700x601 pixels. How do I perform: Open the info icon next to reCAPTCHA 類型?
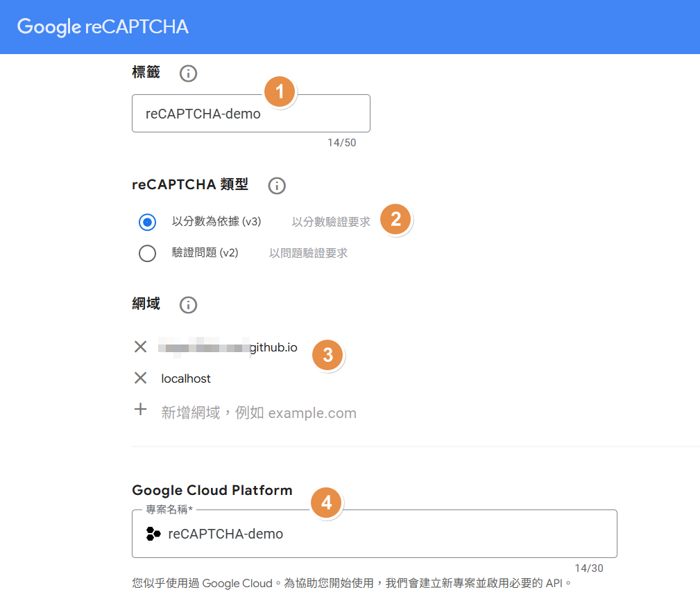(276, 186)
